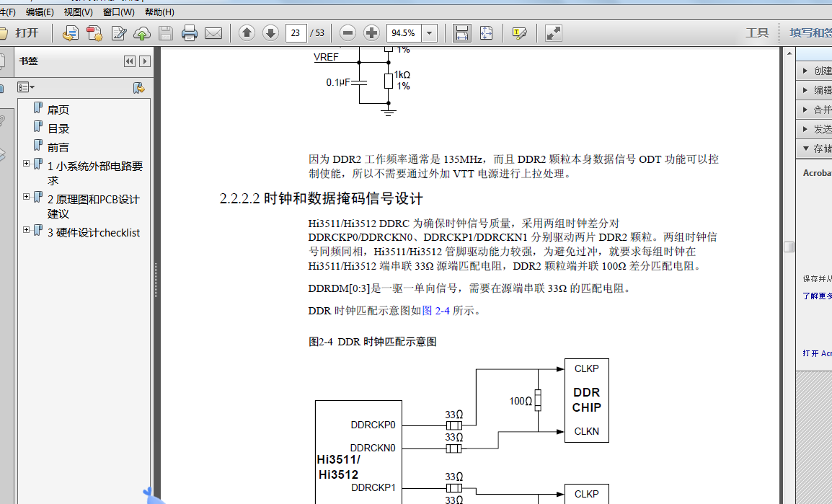
Task: Go to the next page with down arrow
Action: point(270,33)
